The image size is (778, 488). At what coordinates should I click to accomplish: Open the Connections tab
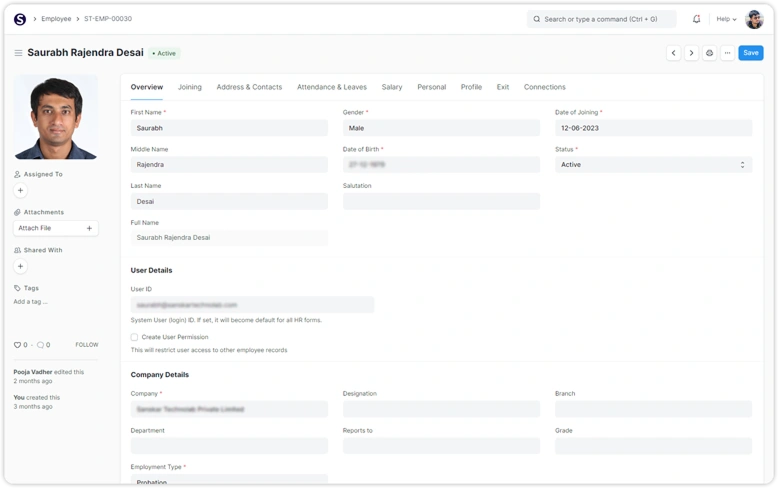coord(545,87)
